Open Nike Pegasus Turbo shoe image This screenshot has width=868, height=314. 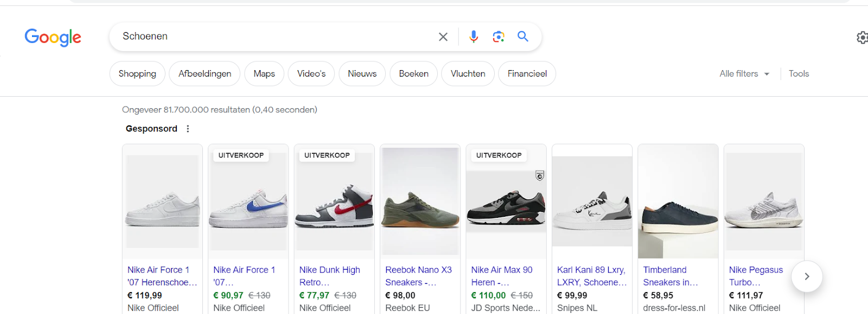[x=764, y=202]
